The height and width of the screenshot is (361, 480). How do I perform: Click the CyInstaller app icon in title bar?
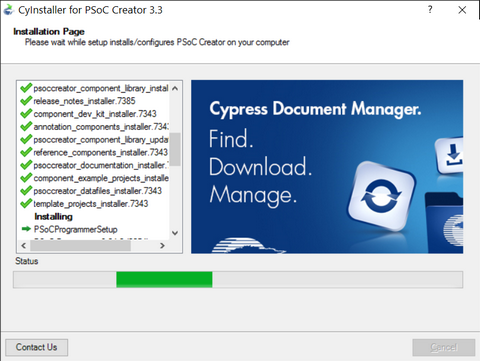(x=9, y=10)
